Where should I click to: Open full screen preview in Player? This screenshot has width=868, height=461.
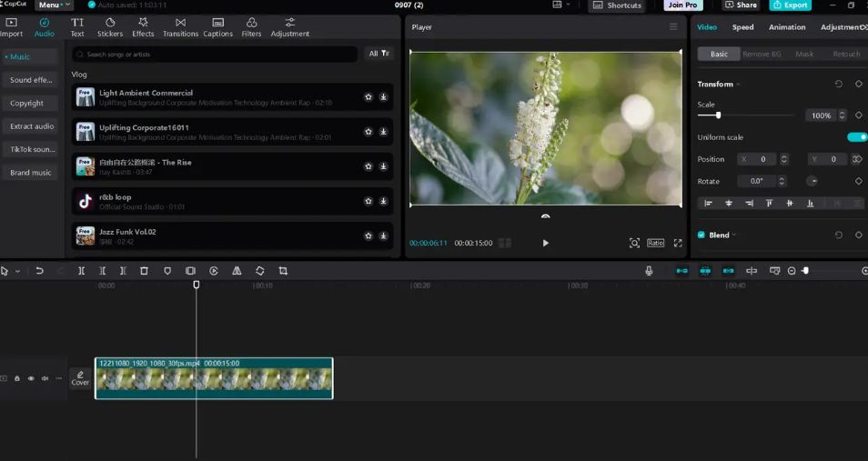tap(678, 243)
